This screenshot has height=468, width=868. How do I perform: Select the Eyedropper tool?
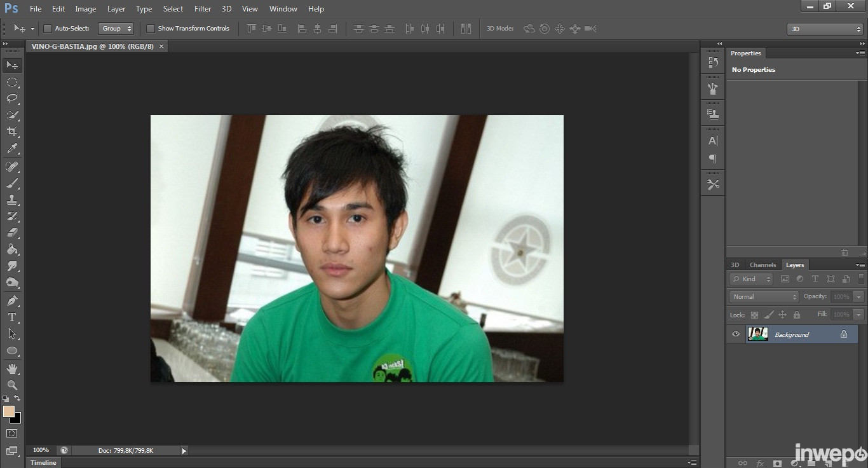(12, 149)
